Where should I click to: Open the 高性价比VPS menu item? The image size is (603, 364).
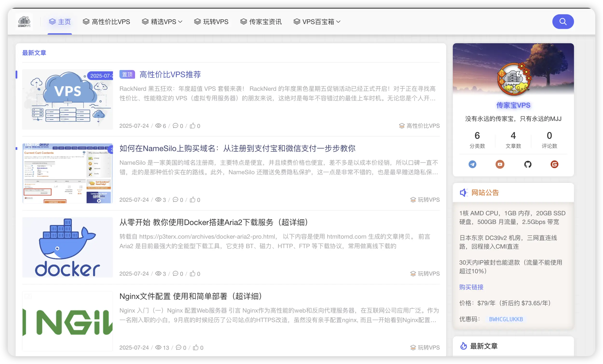tap(106, 21)
